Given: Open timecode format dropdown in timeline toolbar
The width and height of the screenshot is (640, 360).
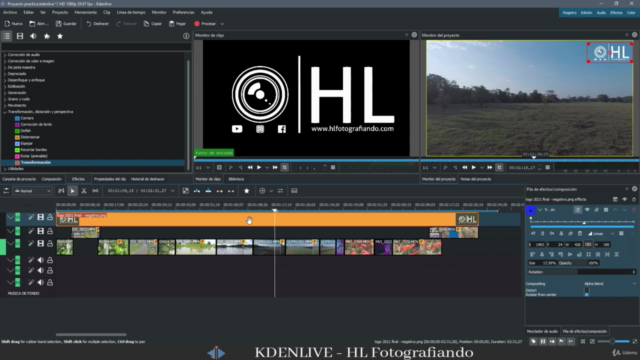Looking at the screenshot, I should 173,191.
